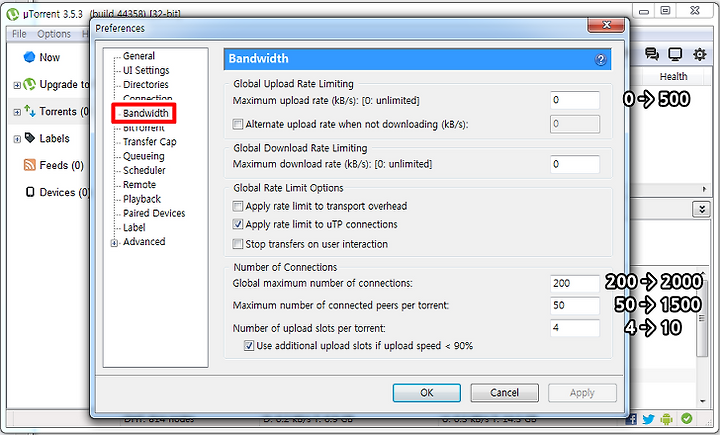Click the Apply button
The height and width of the screenshot is (435, 720).
pyautogui.click(x=582, y=393)
